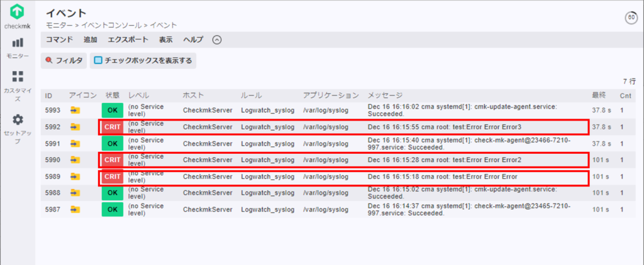Collapse the menu bar with the chevron circle
The width and height of the screenshot is (644, 265).
pyautogui.click(x=217, y=40)
